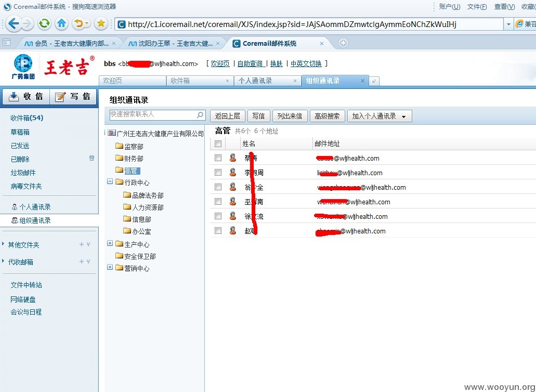
Task: Check the box in the 赵 row
Action: (x=218, y=231)
